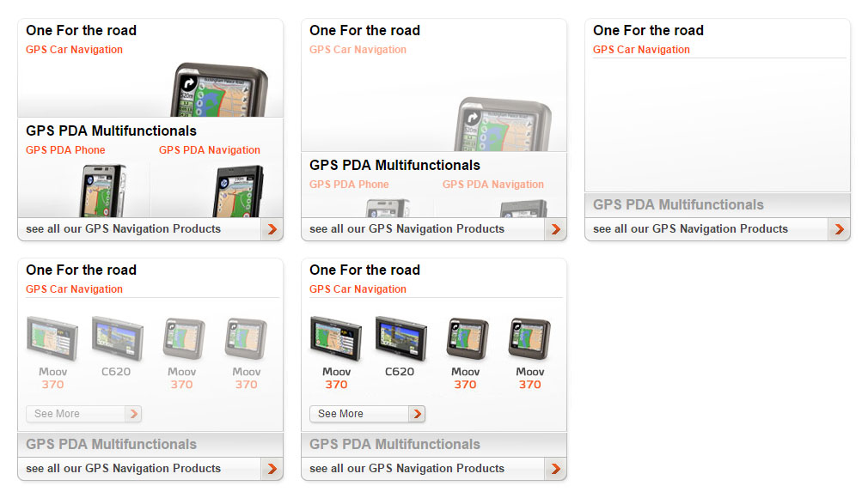Click the full-color See More button

[367, 414]
